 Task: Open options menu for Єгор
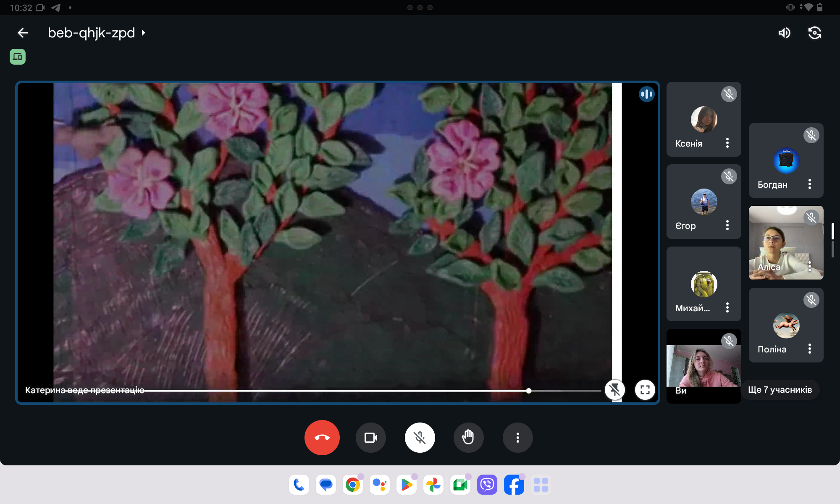click(727, 226)
